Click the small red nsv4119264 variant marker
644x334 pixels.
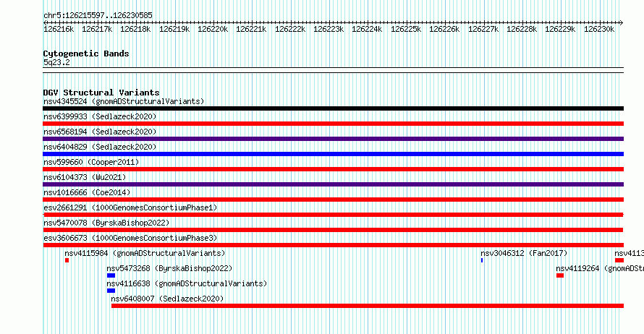(560, 275)
